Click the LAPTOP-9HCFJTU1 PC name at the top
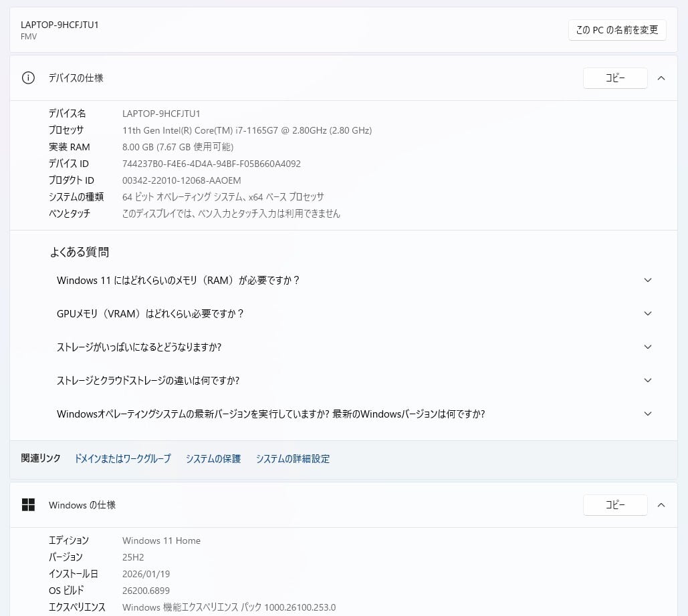Viewport: 688px width, 616px height. 60,25
